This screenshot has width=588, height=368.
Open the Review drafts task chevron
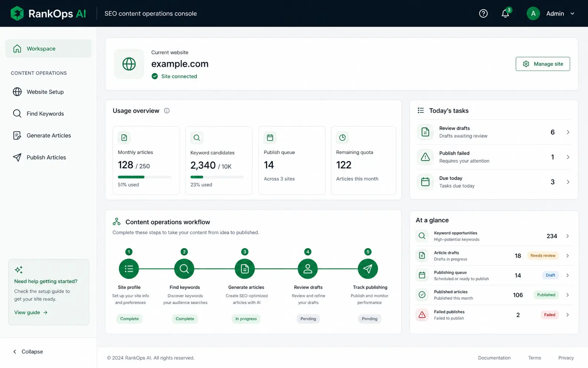coord(568,132)
